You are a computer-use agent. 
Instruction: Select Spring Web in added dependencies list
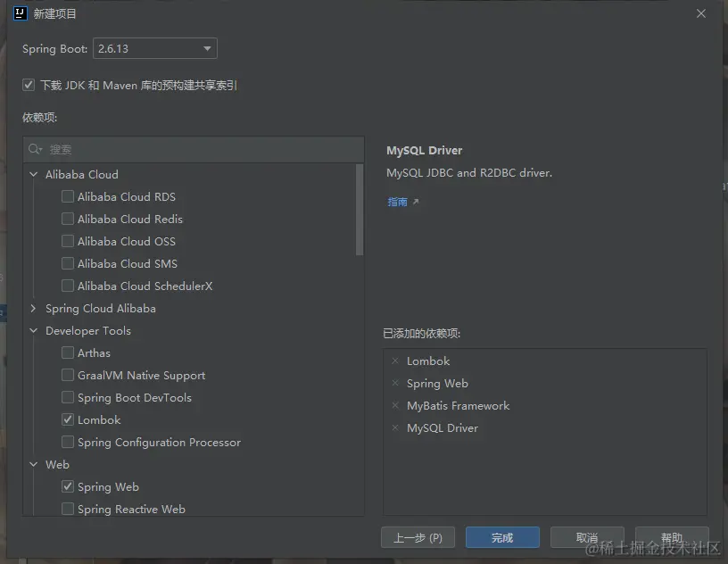point(437,383)
